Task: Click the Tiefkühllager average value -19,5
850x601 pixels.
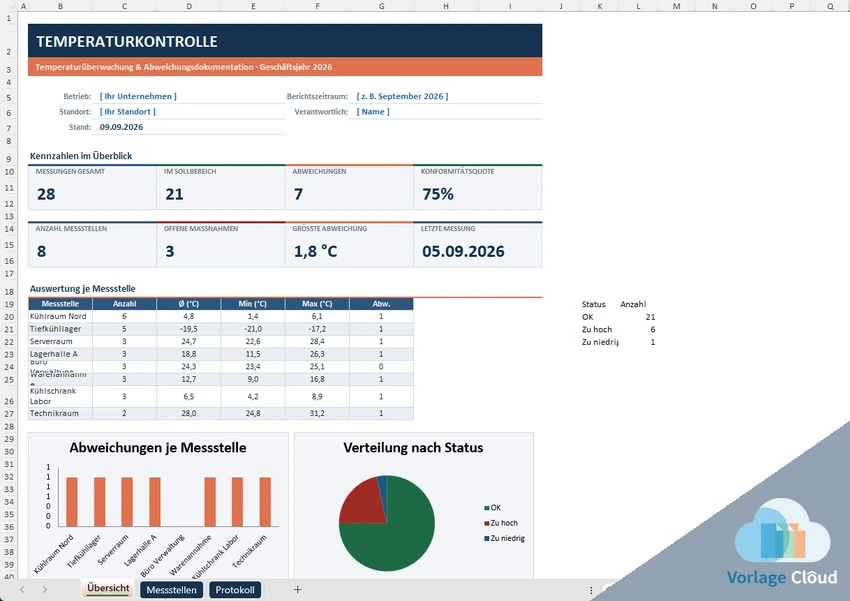Action: point(189,329)
